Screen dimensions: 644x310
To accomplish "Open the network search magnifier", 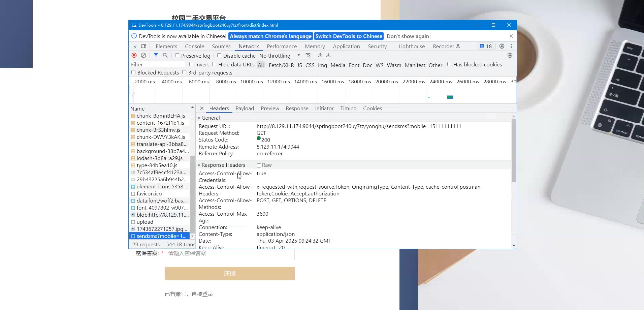I will coord(165,55).
